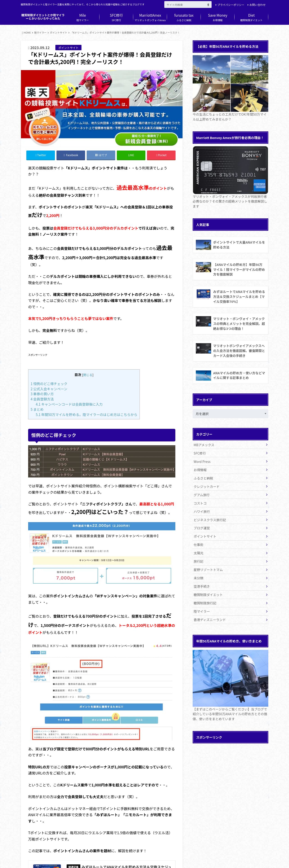Open クレジットカード category
289x868 pixels.
tap(230, 487)
